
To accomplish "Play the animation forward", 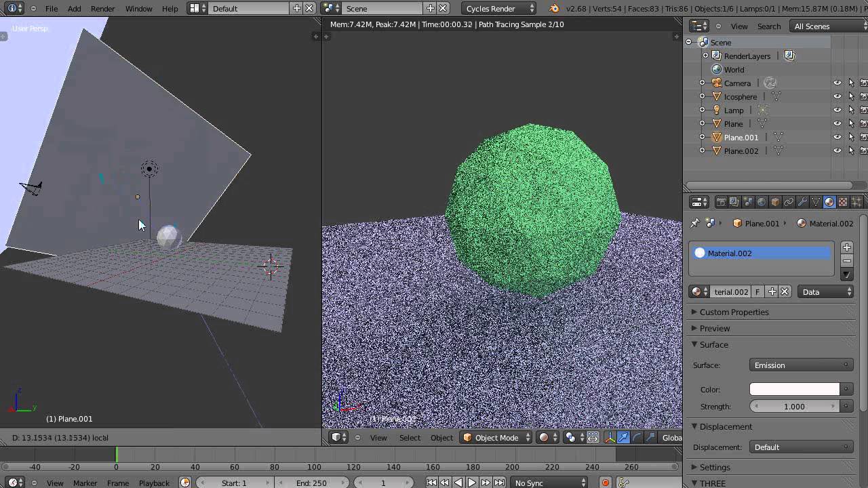I will point(472,483).
